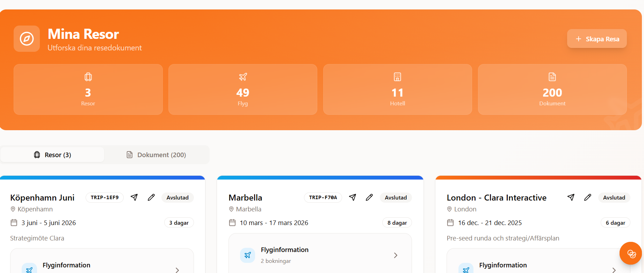Viewport: 644px width, 273px height.
Task: Open the Flyg stat card showing 49
Action: tap(243, 89)
